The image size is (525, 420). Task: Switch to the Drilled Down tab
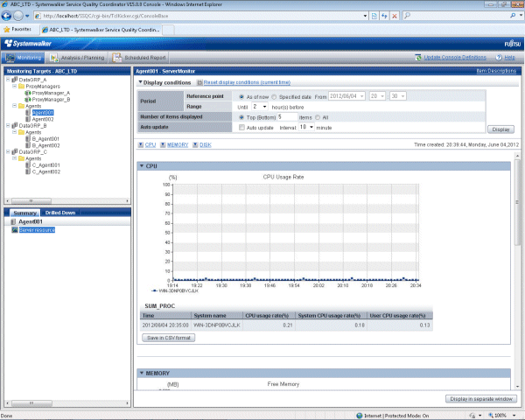(60, 213)
